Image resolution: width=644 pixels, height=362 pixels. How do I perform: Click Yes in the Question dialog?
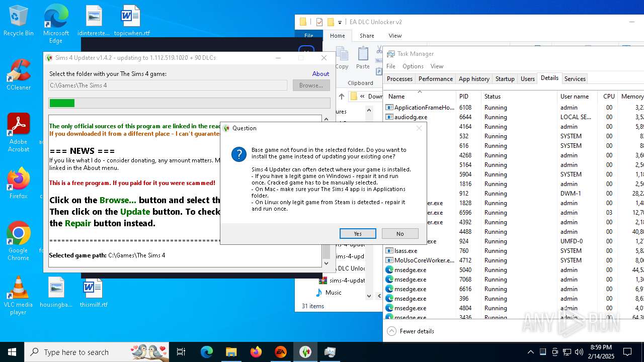(358, 233)
